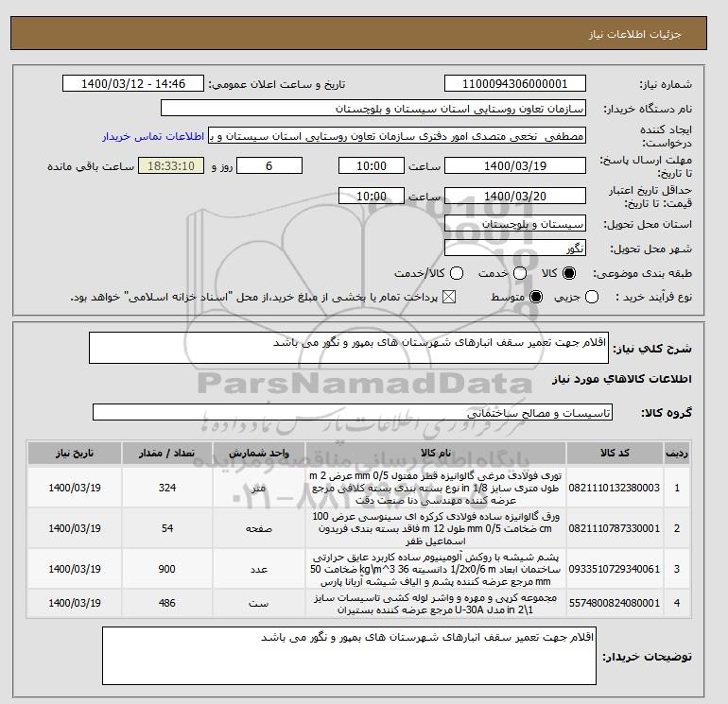Select the خدمت radio button
Viewport: 728px width, 704px height.
tap(520, 273)
